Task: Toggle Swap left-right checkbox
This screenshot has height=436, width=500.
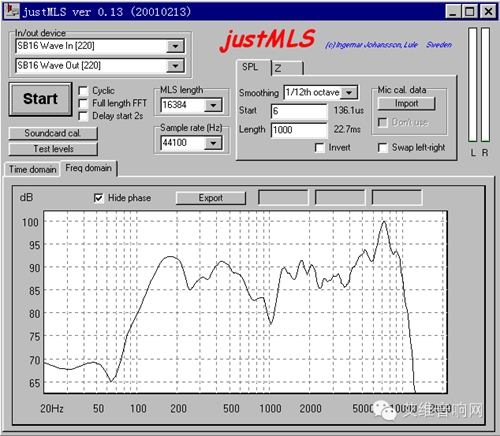Action: [x=383, y=148]
